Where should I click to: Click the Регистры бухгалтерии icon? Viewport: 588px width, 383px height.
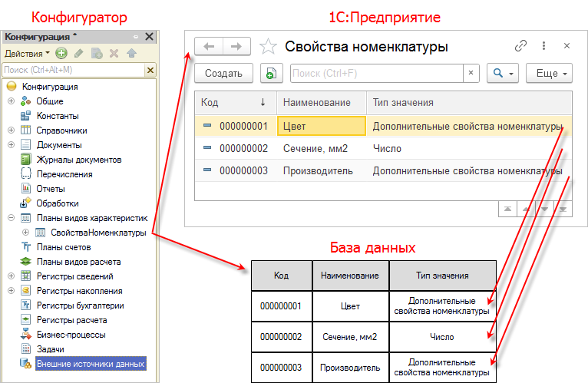tap(25, 305)
